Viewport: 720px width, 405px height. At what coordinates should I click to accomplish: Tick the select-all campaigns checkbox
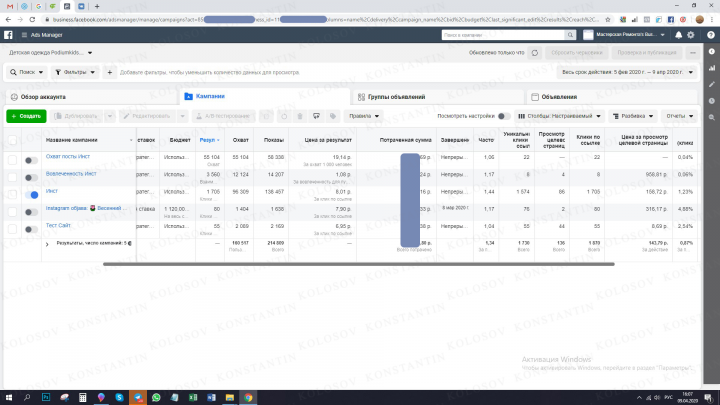(x=12, y=140)
